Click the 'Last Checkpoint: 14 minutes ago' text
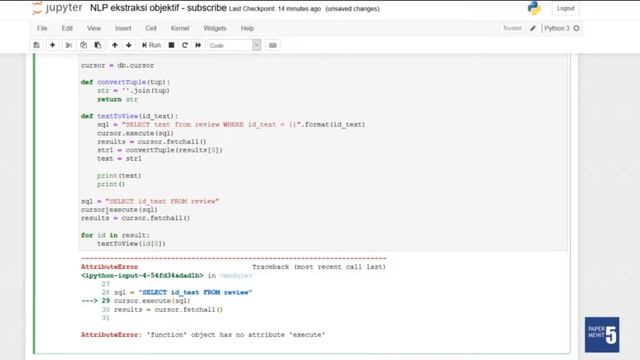This screenshot has width=640, height=360. pyautogui.click(x=275, y=9)
